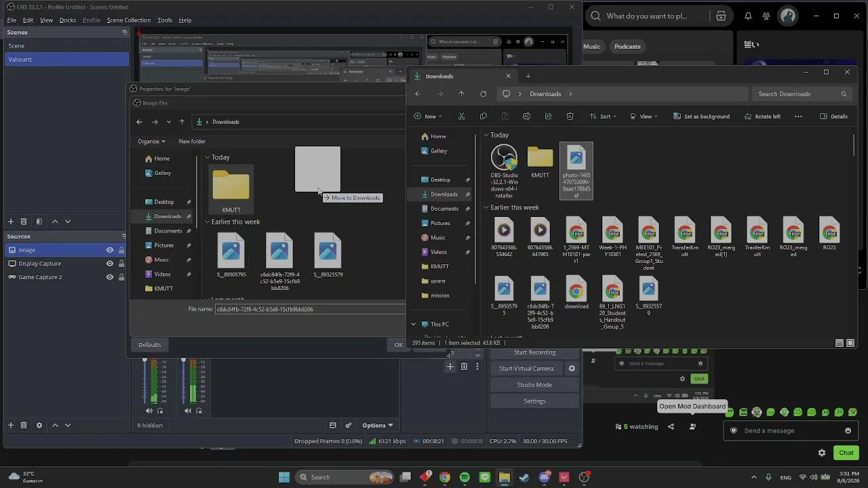Screen dimensions: 868x488
Task: Adjust the second audio mixer volume fader
Action: [x=183, y=380]
